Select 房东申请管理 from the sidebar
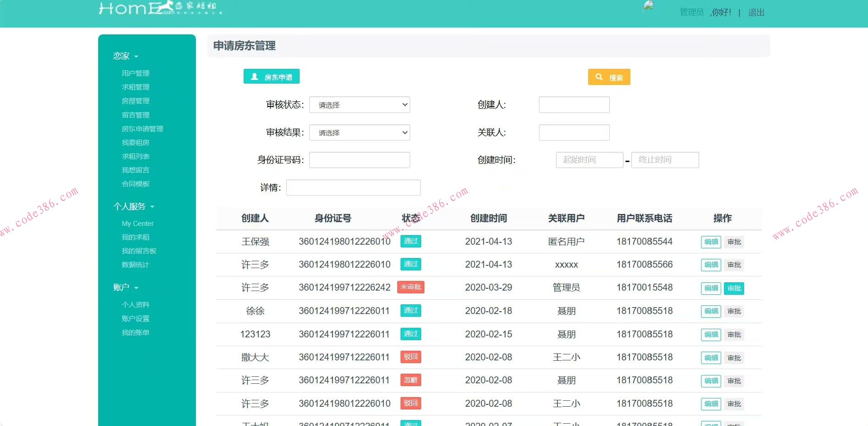 (x=142, y=129)
